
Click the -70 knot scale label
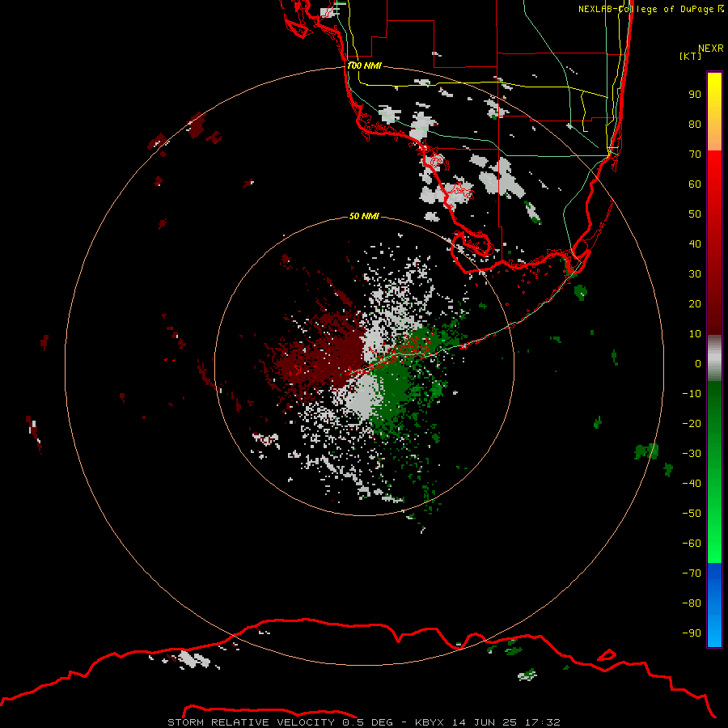pyautogui.click(x=692, y=574)
